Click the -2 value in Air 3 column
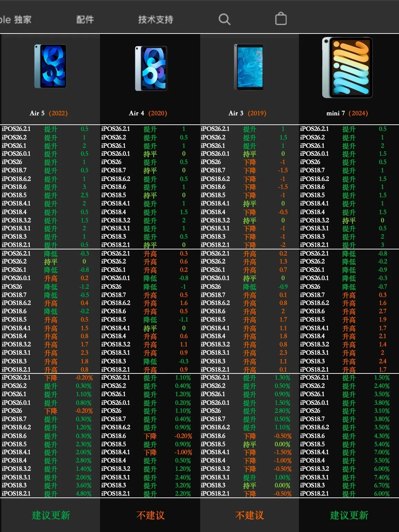This screenshot has width=399, height=532. tap(283, 245)
